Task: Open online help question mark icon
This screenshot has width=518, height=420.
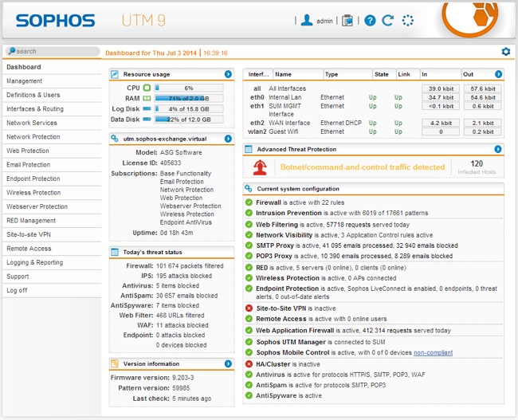Action: pyautogui.click(x=370, y=20)
